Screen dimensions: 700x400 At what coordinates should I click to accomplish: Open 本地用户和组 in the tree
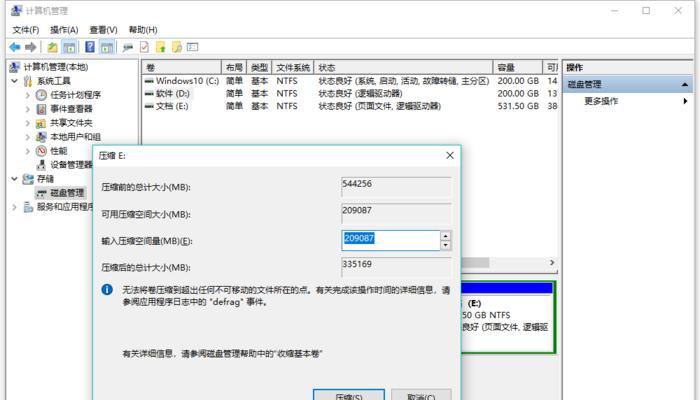click(75, 137)
